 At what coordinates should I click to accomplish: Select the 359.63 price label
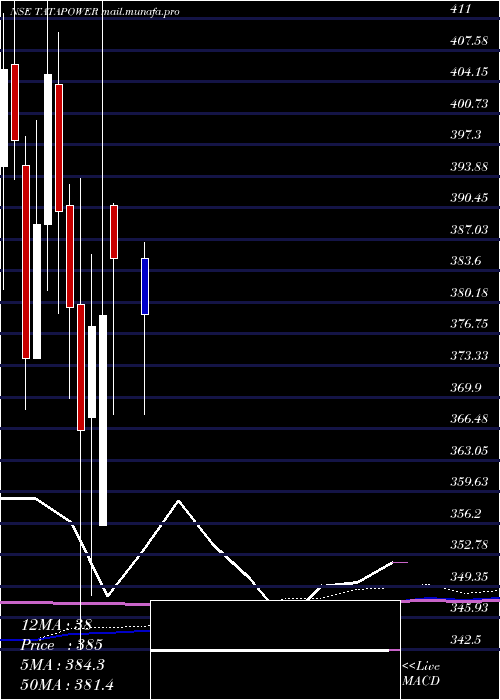pos(467,481)
